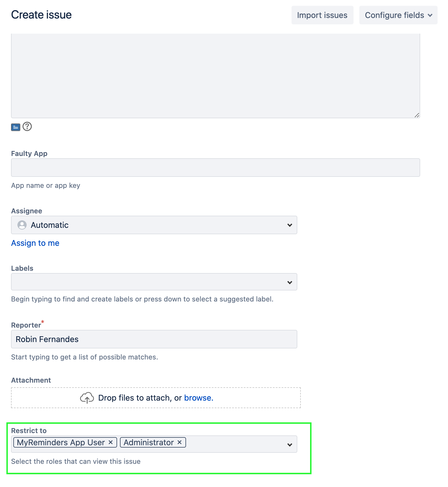Open the Labels dropdown
This screenshot has width=448, height=487.
point(289,281)
